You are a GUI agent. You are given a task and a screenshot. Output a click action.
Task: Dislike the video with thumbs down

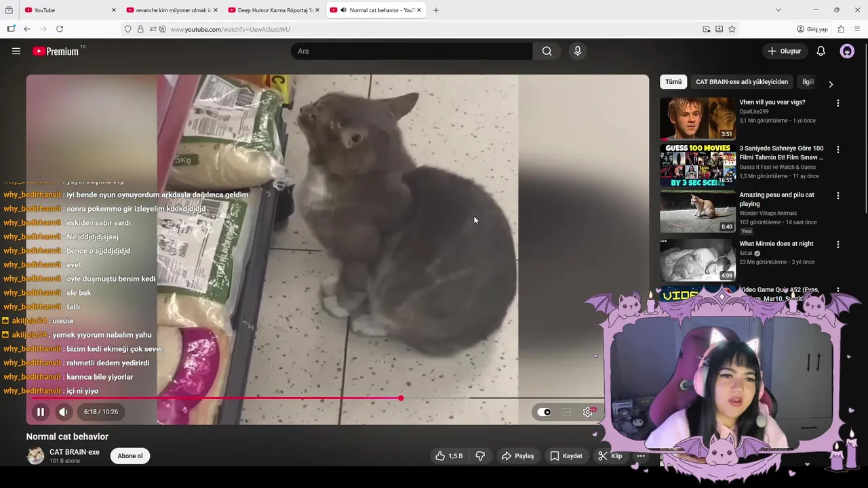pos(480,456)
